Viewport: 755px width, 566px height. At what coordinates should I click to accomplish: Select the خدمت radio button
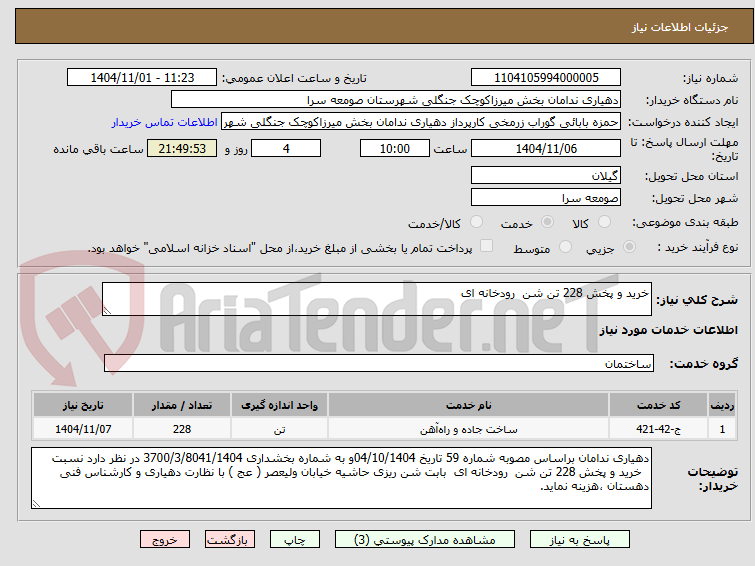point(547,222)
